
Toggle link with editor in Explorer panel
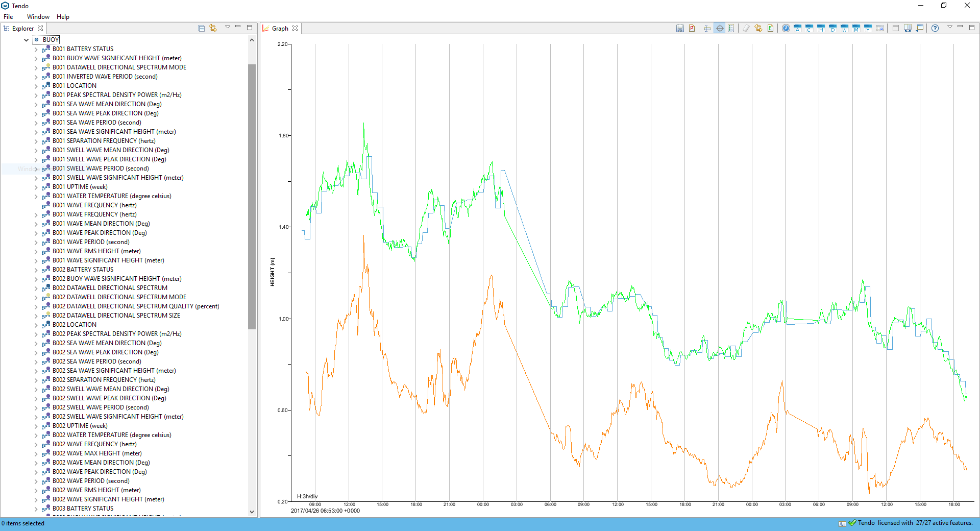(x=213, y=29)
